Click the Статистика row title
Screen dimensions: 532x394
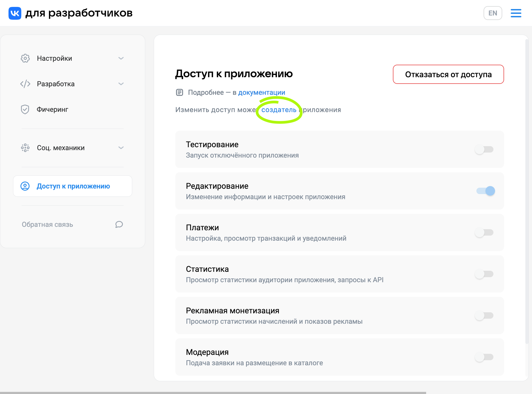point(207,269)
